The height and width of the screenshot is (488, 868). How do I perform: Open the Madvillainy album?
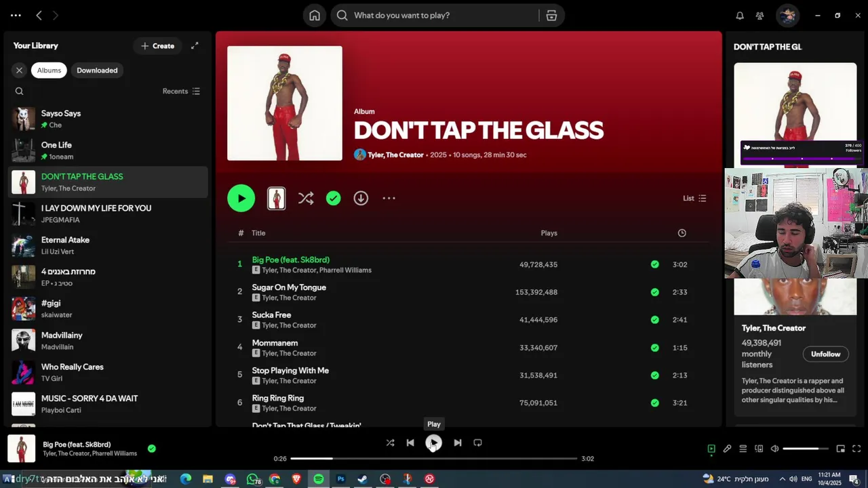(108, 340)
